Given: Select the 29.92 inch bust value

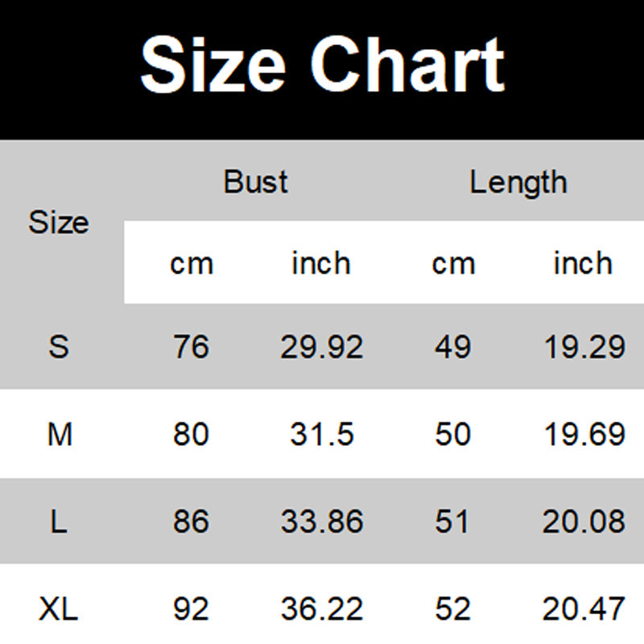Looking at the screenshot, I should click(x=322, y=347).
